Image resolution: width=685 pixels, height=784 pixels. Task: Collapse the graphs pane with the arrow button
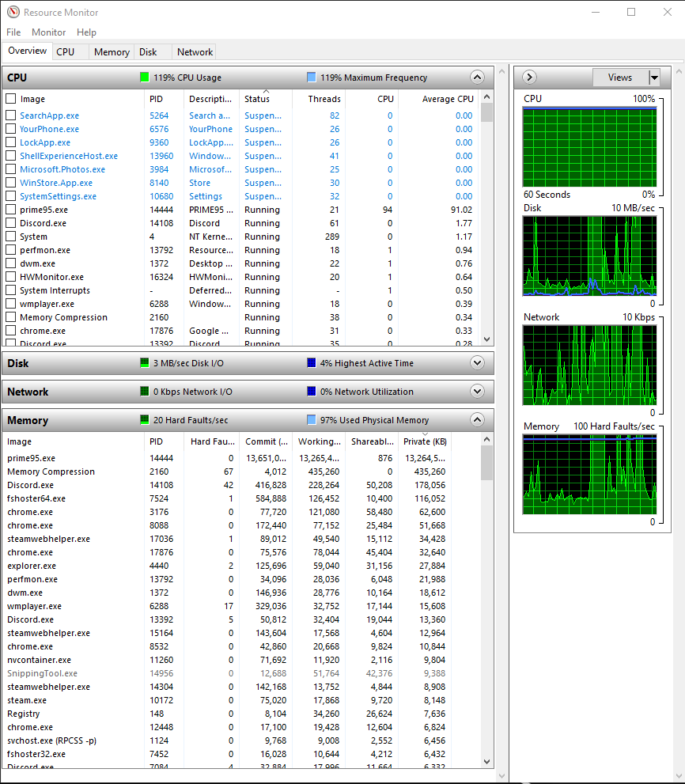point(529,78)
